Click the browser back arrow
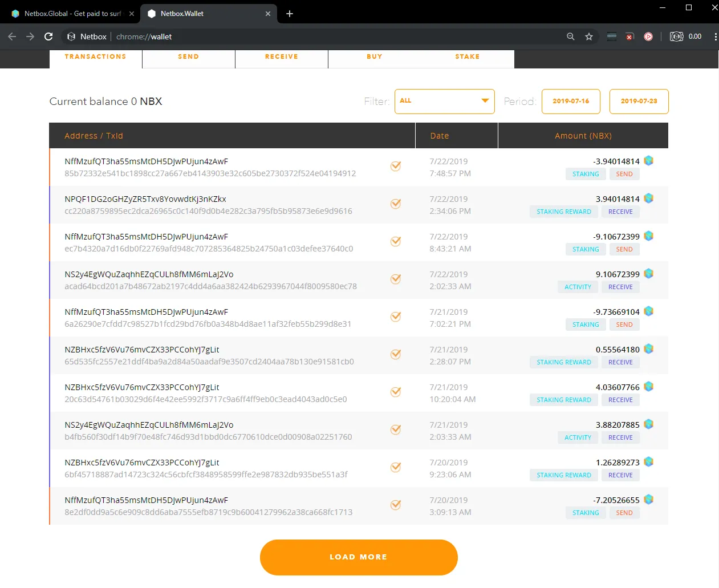This screenshot has width=719, height=588. click(13, 37)
